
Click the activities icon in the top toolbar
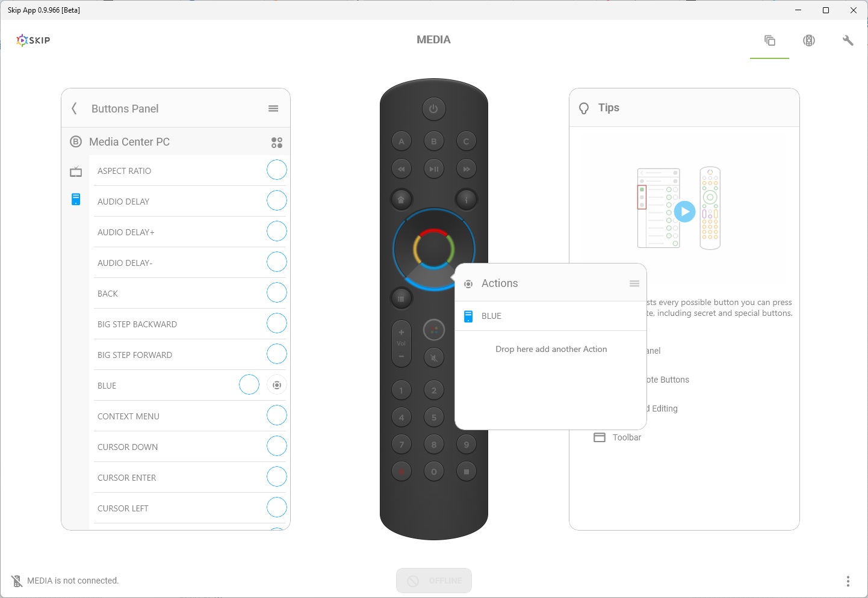(x=769, y=40)
